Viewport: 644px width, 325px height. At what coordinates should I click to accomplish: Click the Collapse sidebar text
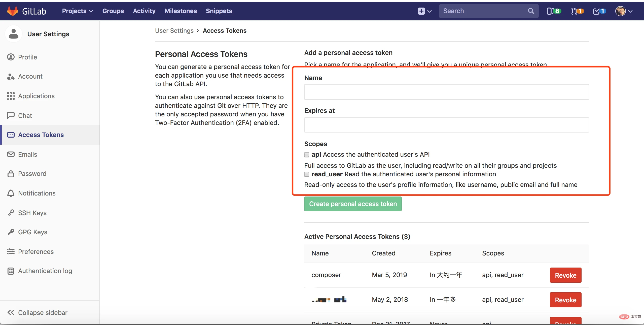pos(43,313)
